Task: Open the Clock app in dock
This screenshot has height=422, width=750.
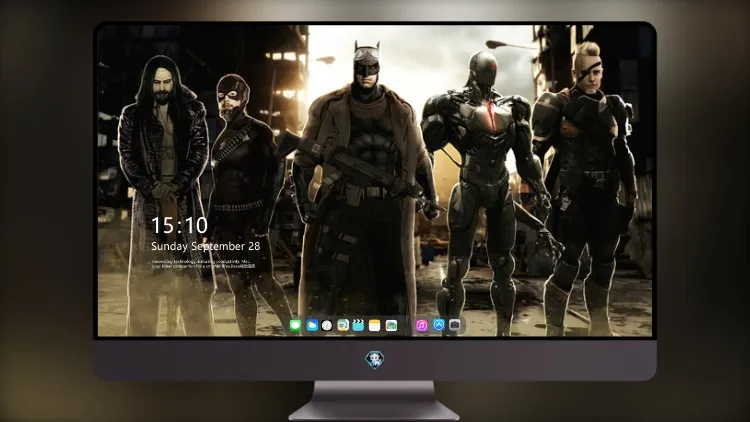Action: (x=327, y=325)
